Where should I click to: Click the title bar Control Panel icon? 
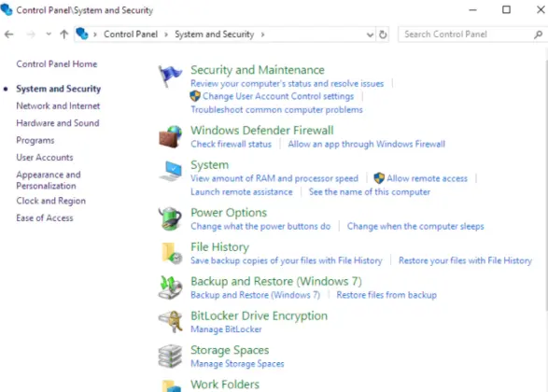[x=7, y=9]
